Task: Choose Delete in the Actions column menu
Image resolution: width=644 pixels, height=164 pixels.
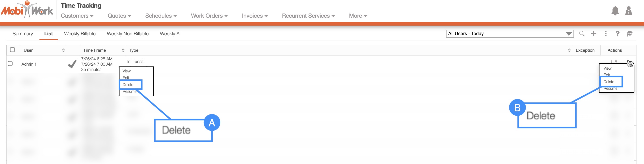Action: click(x=609, y=82)
